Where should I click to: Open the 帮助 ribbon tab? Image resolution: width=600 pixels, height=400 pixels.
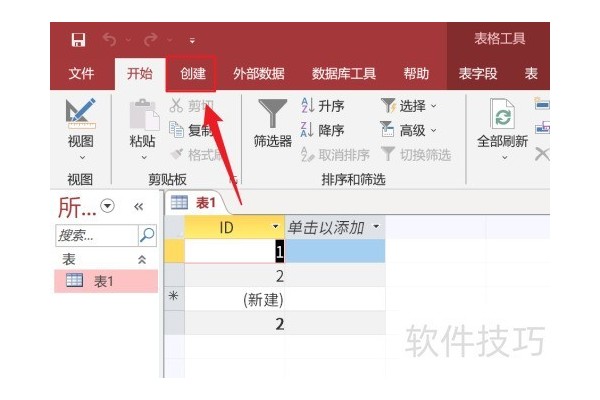tap(416, 73)
